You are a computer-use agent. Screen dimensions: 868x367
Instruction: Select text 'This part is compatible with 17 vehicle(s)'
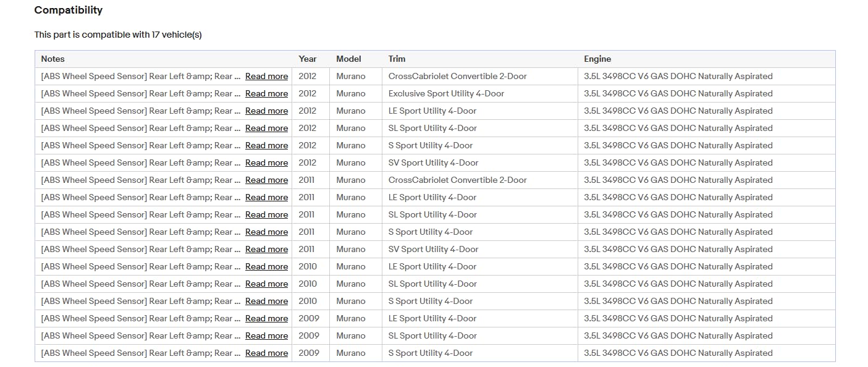tap(118, 35)
